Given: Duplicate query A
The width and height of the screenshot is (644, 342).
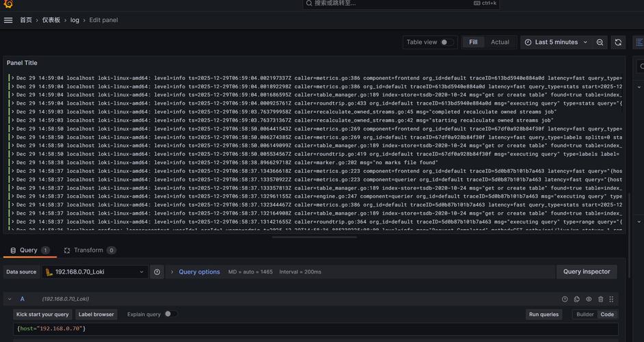Looking at the screenshot, I should (x=576, y=300).
